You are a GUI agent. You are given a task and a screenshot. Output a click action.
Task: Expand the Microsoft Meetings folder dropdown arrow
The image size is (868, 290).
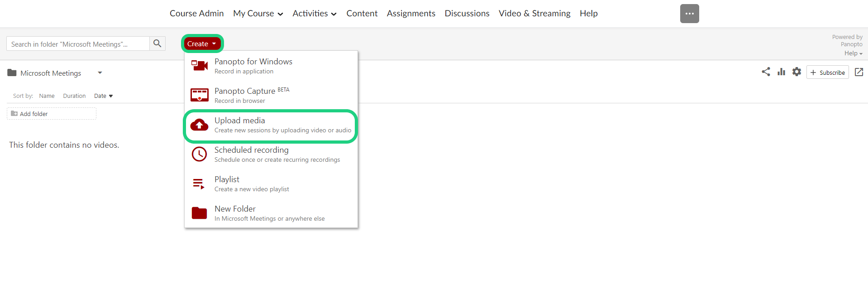click(100, 73)
